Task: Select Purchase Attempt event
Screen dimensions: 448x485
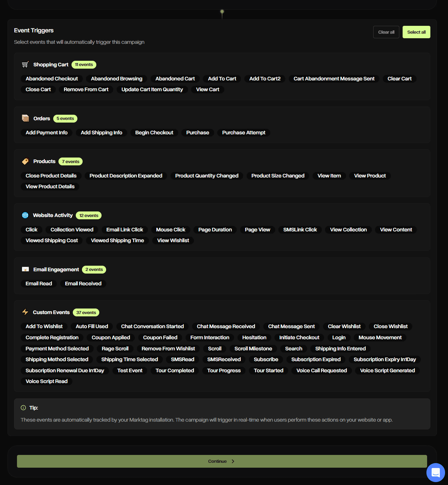Action: click(x=244, y=133)
